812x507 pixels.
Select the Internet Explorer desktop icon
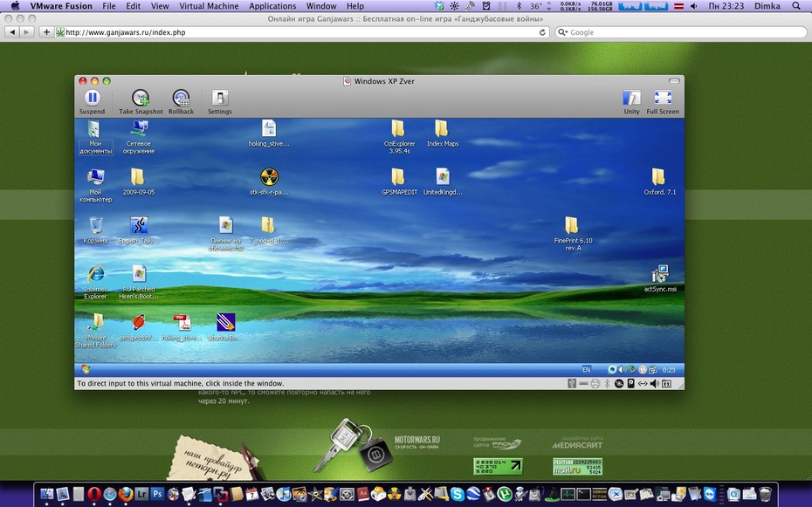(x=95, y=283)
